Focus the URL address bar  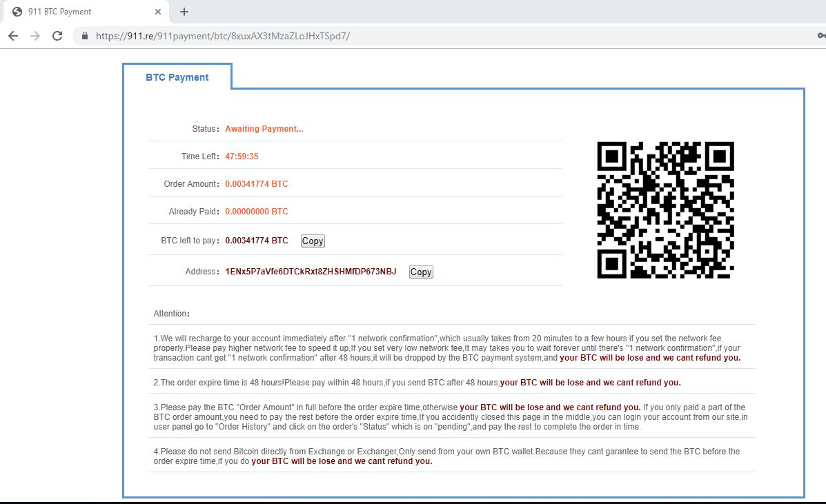coord(414,36)
